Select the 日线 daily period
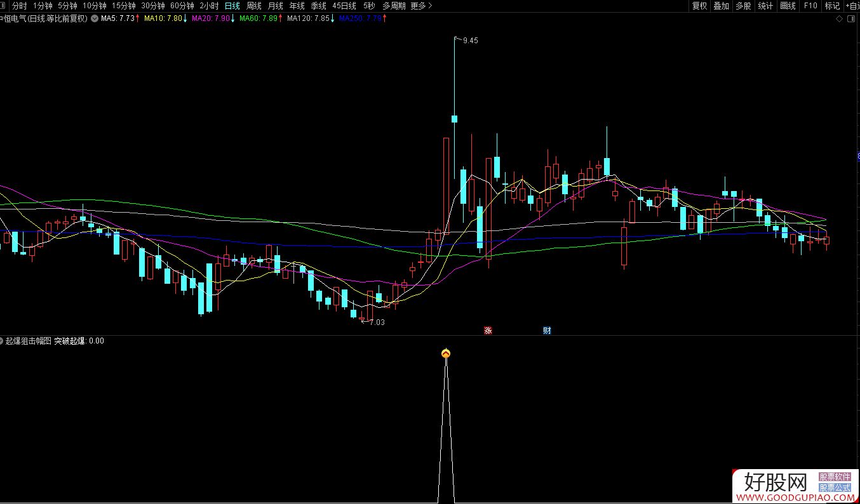This screenshot has width=860, height=504. (232, 6)
